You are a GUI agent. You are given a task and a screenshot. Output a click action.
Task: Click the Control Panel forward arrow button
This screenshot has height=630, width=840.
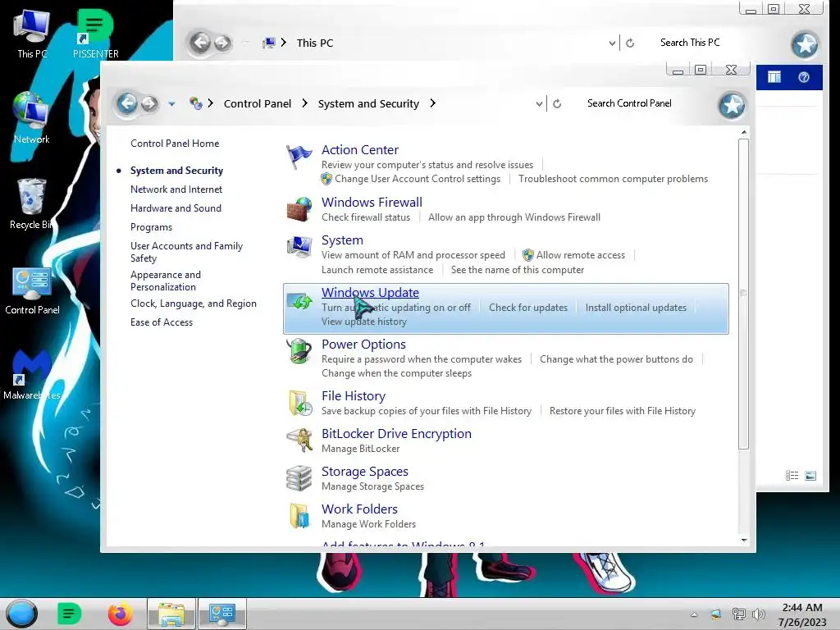[149, 103]
